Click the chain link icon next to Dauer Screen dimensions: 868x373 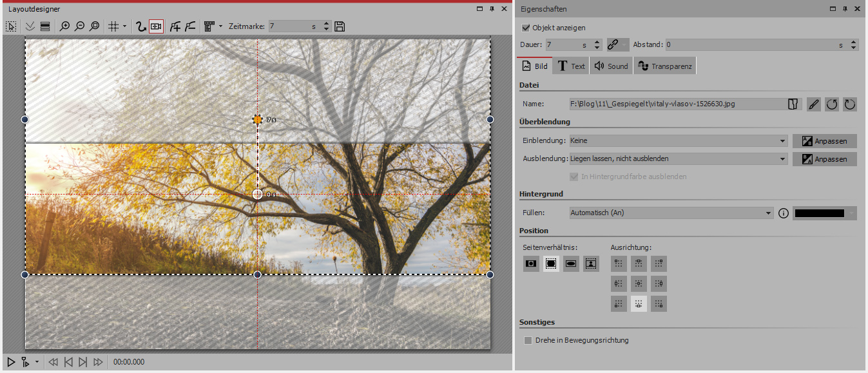[x=613, y=44]
